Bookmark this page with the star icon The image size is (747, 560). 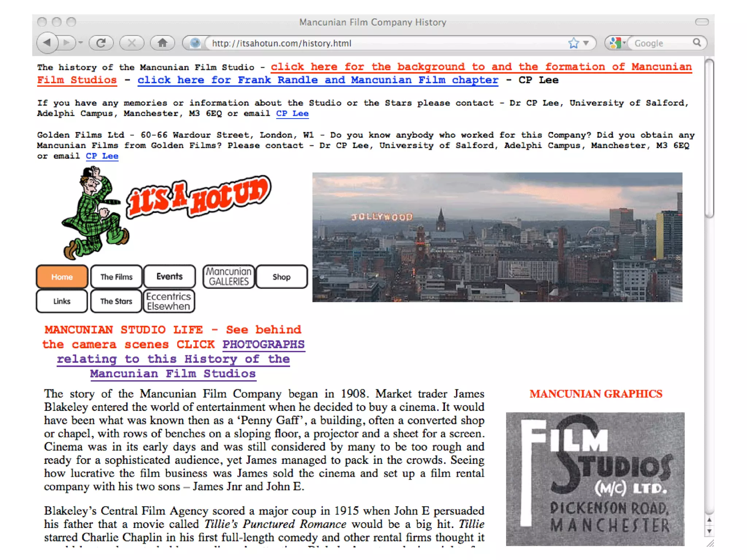click(x=573, y=43)
